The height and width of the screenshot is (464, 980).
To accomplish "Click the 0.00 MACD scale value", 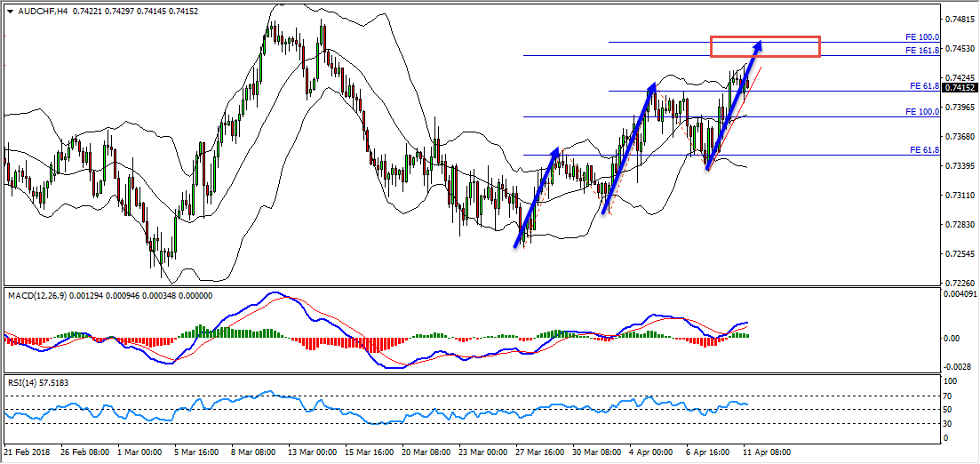I will [x=952, y=339].
